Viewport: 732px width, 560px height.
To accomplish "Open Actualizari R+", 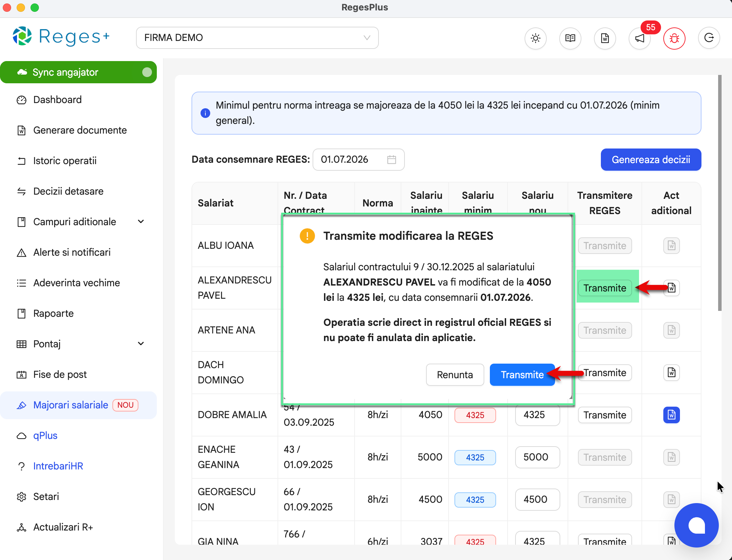I will pyautogui.click(x=78, y=527).
